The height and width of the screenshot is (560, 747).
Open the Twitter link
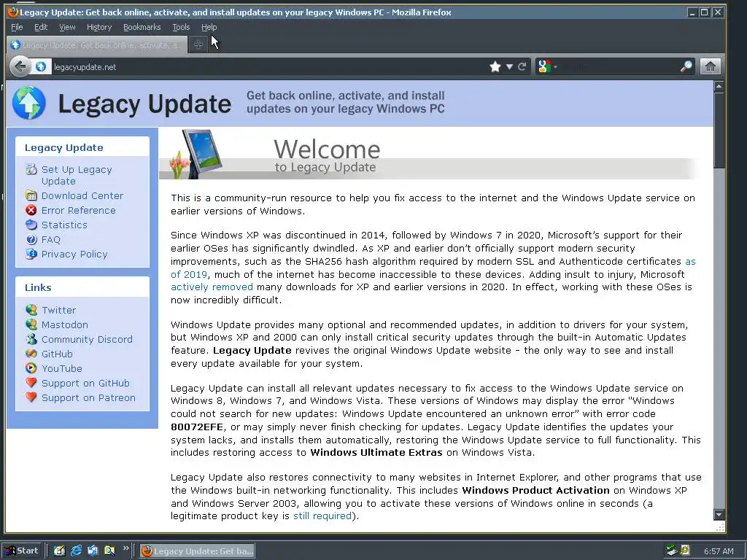pos(58,310)
